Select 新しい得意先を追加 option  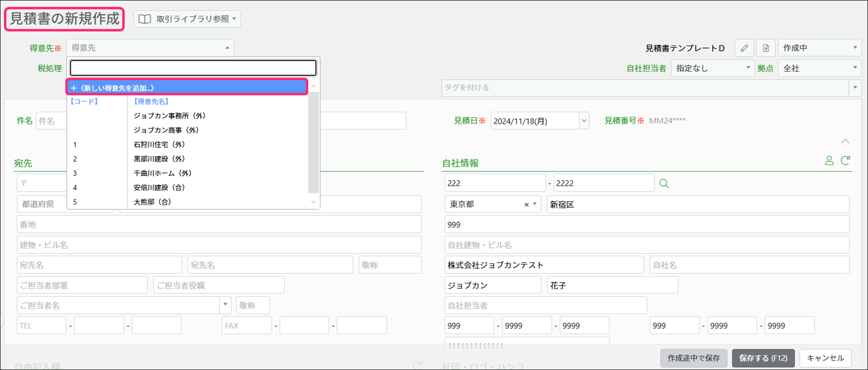click(x=187, y=87)
